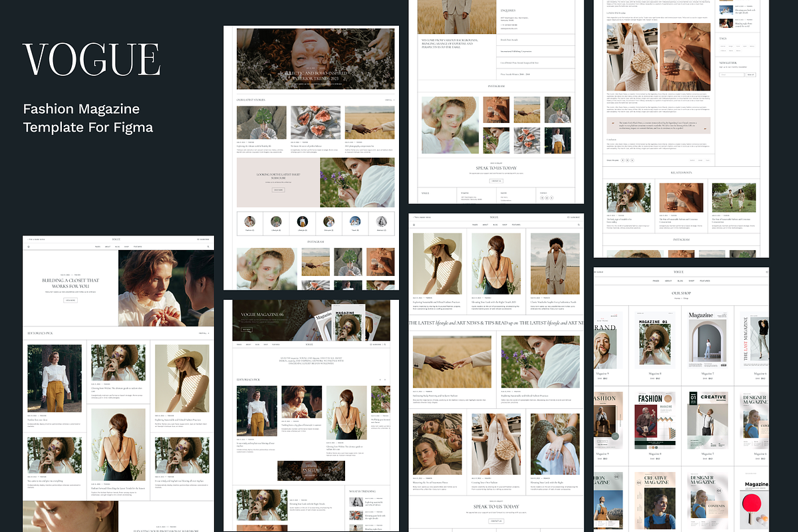This screenshot has width=798, height=532.
Task: Click BUY NOW on Vogue Magazine 06 banner
Action: click(x=247, y=329)
